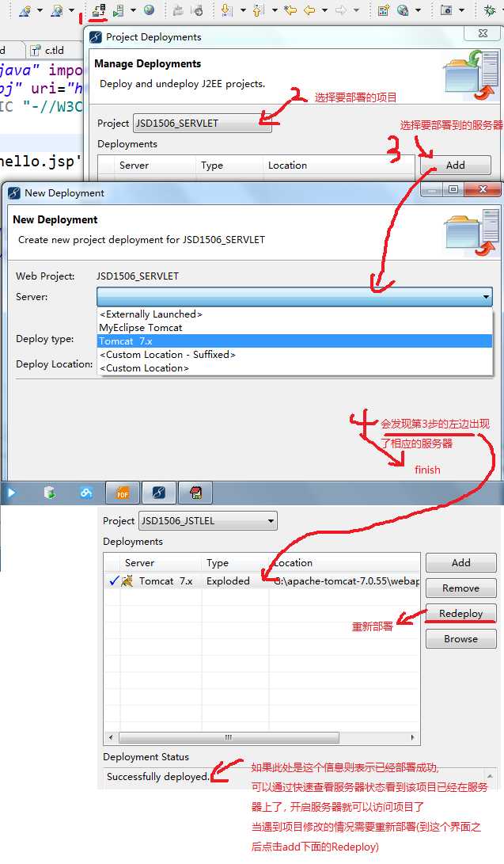This screenshot has height=864, width=504.
Task: Click the table scrollbar left arrow
Action: pos(111,737)
